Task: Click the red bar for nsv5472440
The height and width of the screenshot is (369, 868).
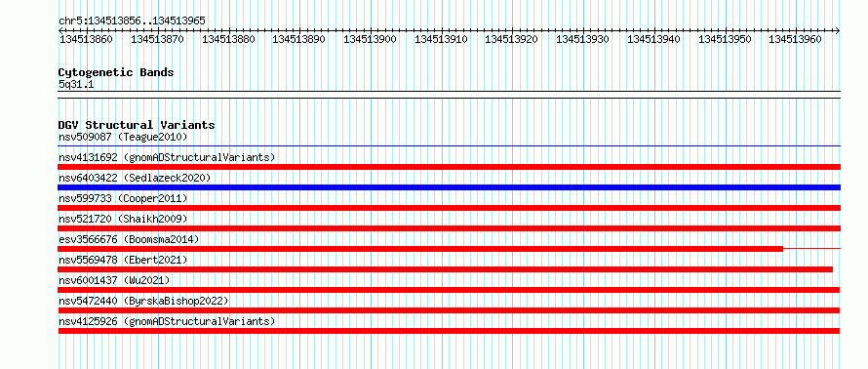Action: (449, 310)
